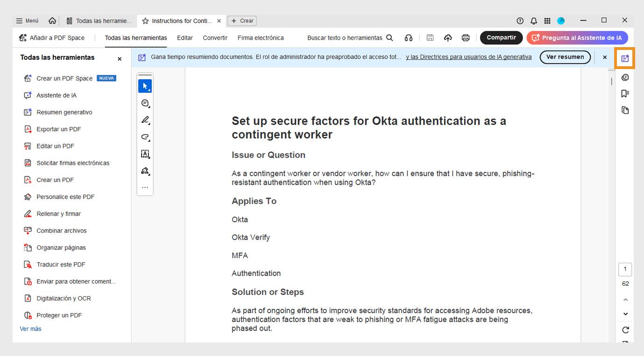Image resolution: width=644 pixels, height=356 pixels.
Task: Open the Firma electrónica tab
Action: 260,38
